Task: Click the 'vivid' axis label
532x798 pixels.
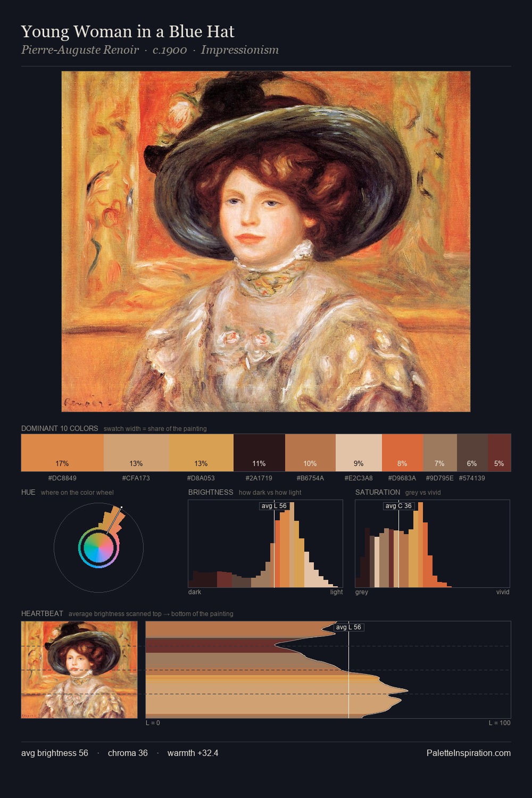Action: pyautogui.click(x=503, y=592)
